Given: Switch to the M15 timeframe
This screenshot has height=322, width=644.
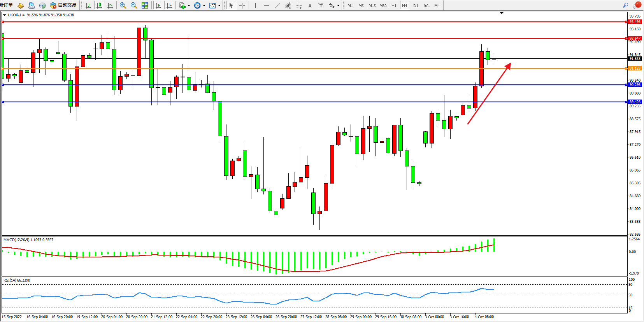Looking at the screenshot, I should coord(372,5).
